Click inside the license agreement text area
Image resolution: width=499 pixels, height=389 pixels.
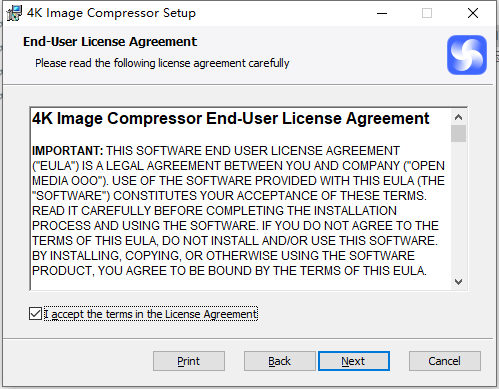(x=240, y=199)
